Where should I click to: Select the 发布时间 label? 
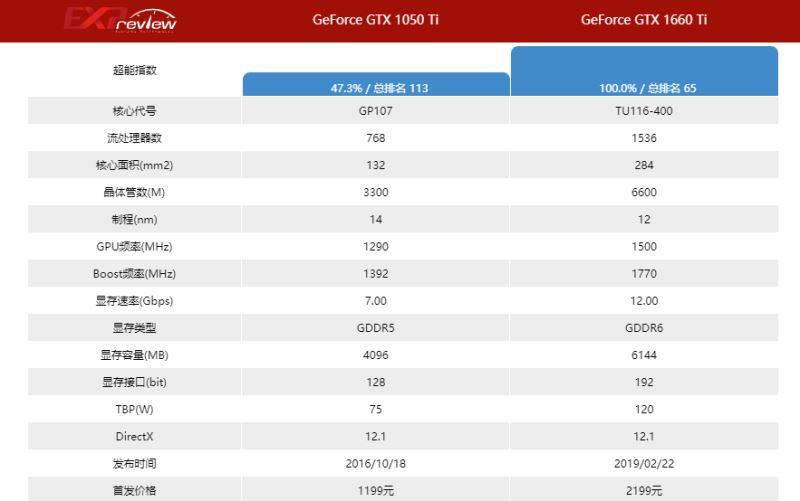click(x=135, y=464)
